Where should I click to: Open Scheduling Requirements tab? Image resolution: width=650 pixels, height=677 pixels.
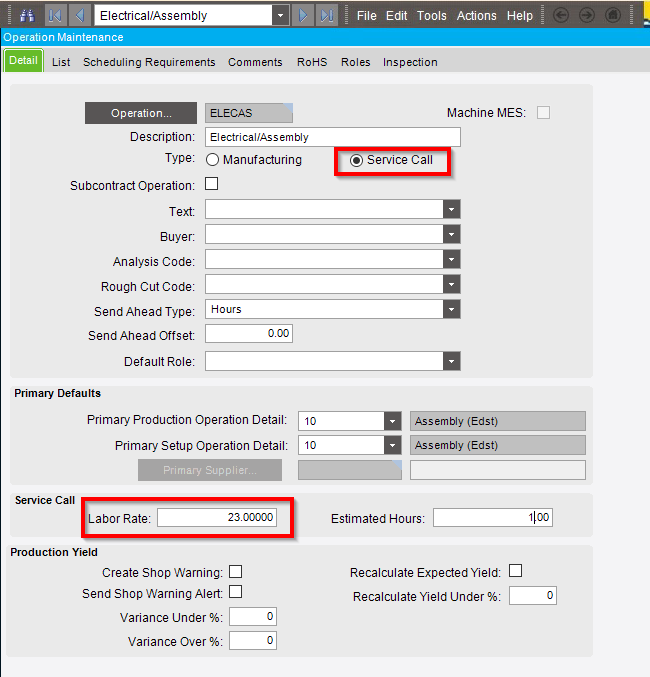coord(149,62)
